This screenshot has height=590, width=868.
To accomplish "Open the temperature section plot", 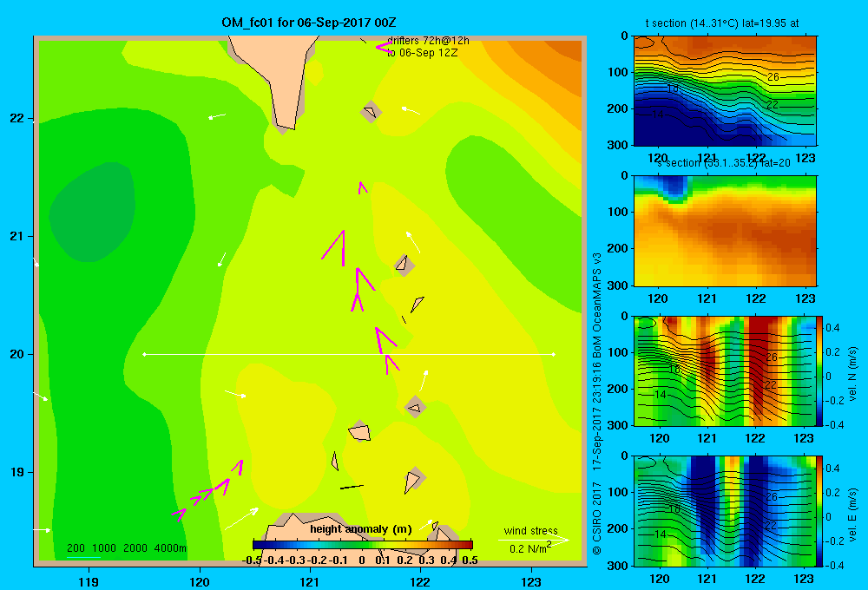I will 725,91.
